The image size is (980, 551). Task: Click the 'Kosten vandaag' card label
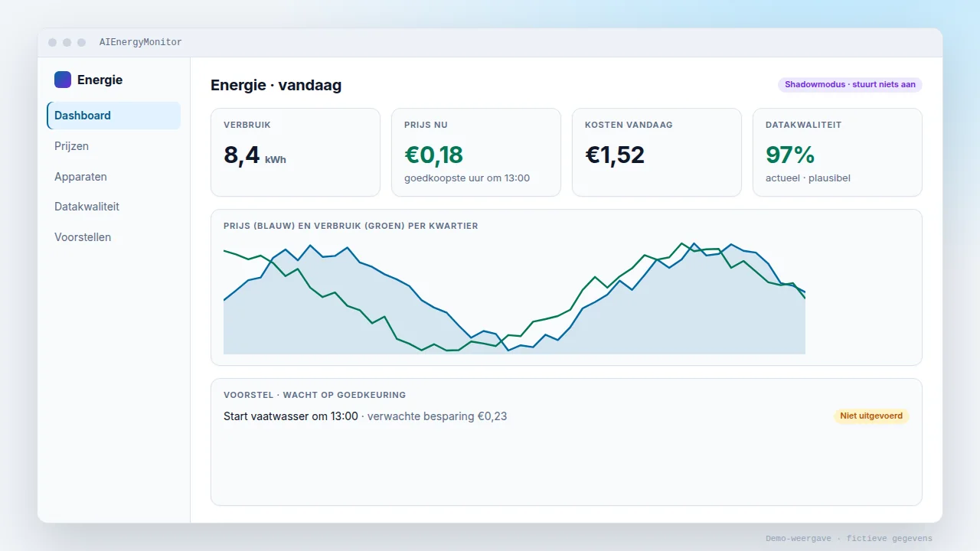click(x=629, y=125)
